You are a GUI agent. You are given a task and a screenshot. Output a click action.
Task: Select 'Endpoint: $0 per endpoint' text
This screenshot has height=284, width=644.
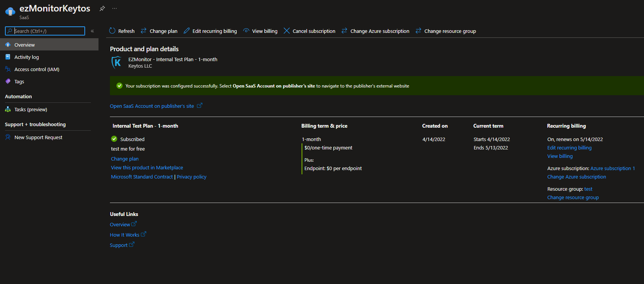tap(333, 168)
